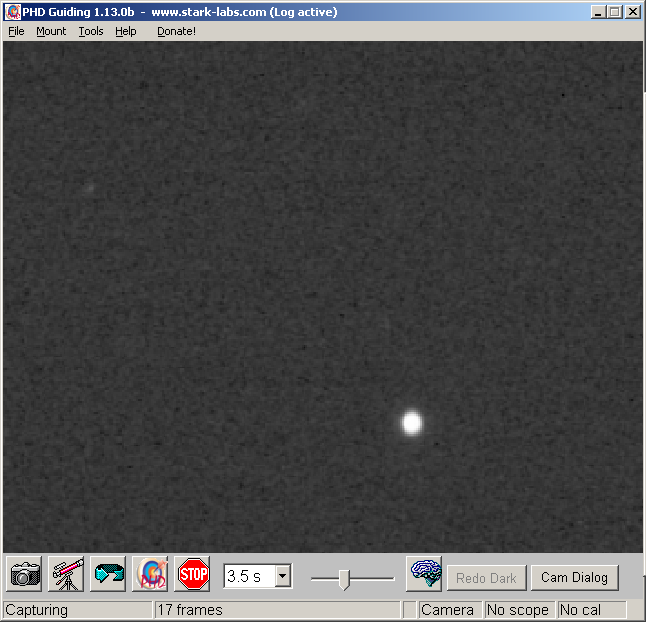Close the PHD Guiding window
The width and height of the screenshot is (646, 622).
[x=632, y=12]
